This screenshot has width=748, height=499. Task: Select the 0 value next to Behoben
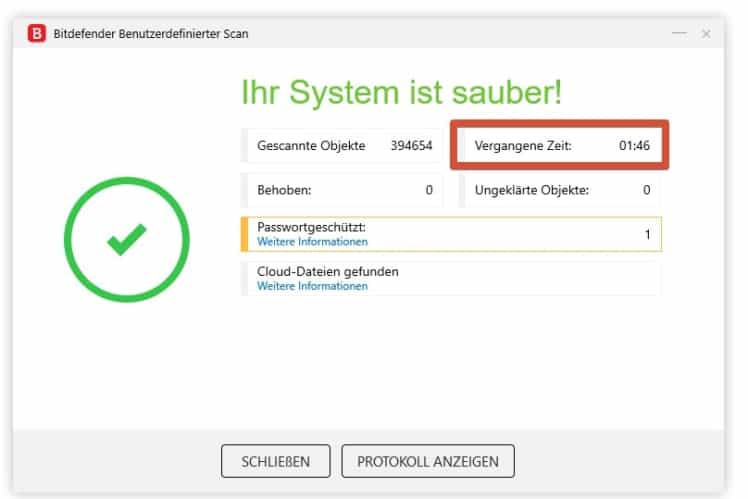[429, 190]
